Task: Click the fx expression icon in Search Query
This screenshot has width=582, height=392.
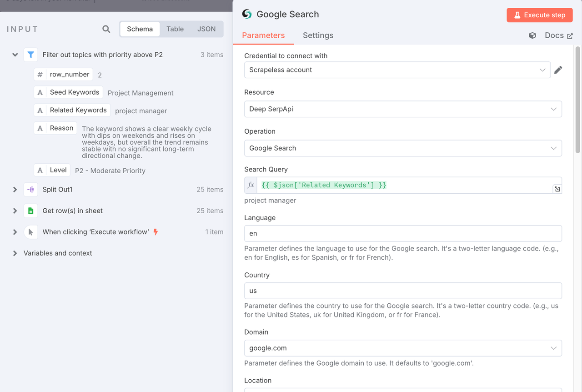Action: 251,185
